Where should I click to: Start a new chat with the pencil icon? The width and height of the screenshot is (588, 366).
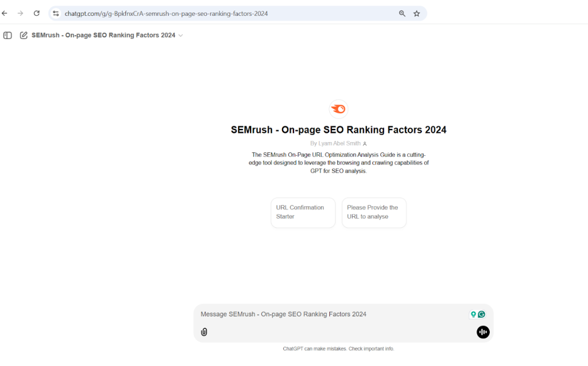(x=24, y=35)
